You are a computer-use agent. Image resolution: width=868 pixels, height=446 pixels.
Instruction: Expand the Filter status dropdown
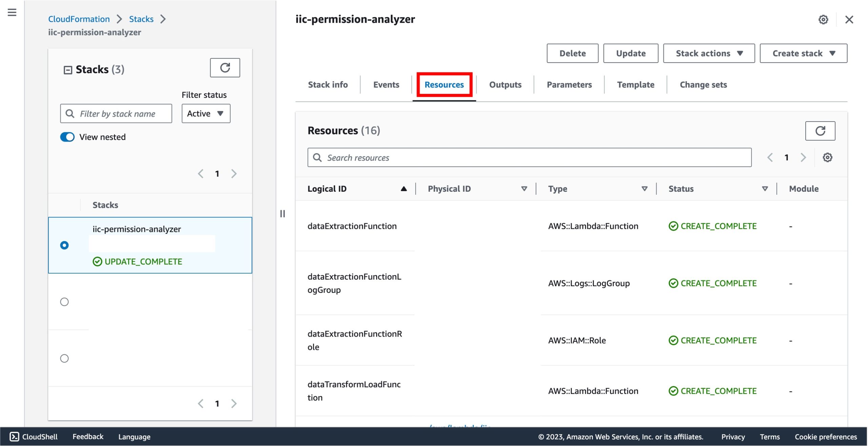tap(205, 113)
